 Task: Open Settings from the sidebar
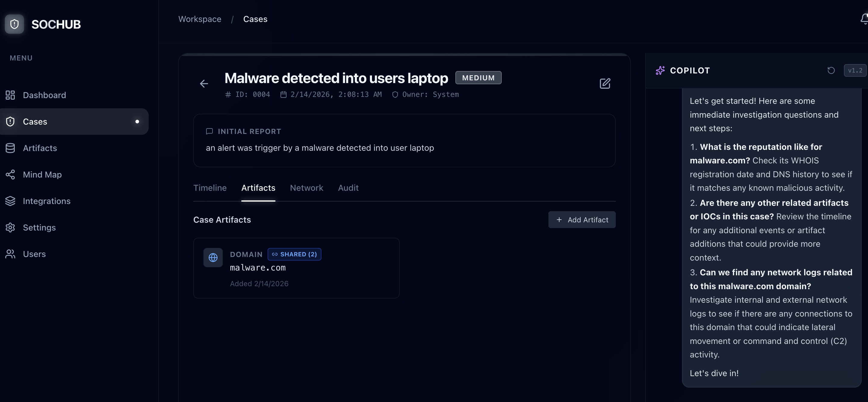pyautogui.click(x=39, y=227)
